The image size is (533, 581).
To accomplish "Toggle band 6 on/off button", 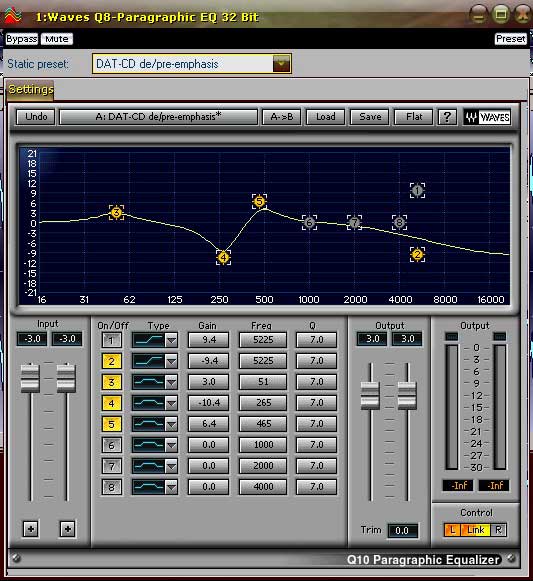I will pyautogui.click(x=112, y=445).
